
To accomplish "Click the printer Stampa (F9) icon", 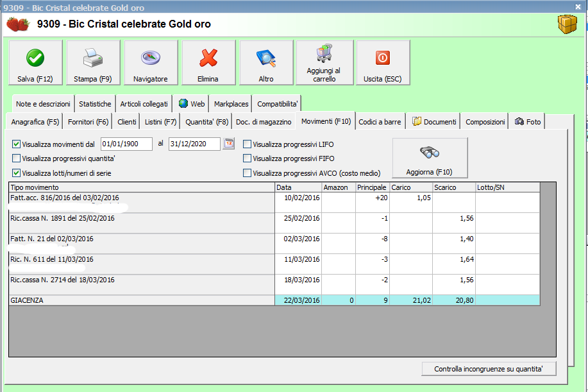I will tap(92, 58).
